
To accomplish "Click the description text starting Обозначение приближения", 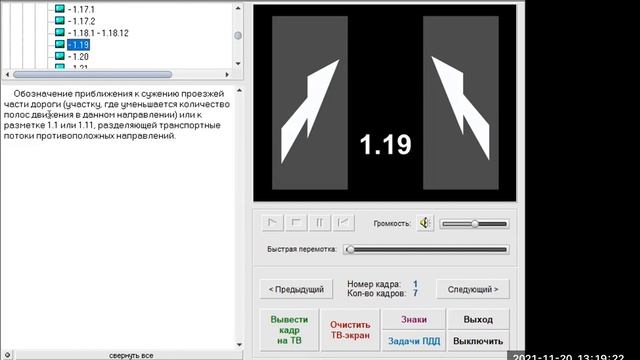I will click(x=117, y=115).
